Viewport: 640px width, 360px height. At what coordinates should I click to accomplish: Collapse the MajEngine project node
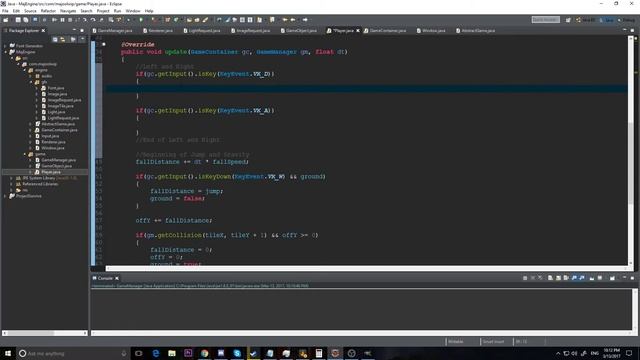[6, 52]
